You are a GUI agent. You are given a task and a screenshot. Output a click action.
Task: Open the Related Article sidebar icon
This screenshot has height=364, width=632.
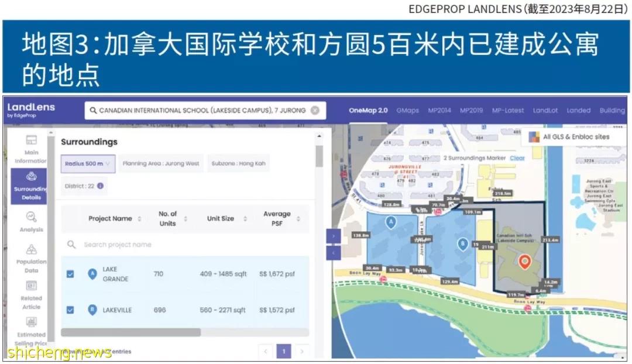click(31, 286)
